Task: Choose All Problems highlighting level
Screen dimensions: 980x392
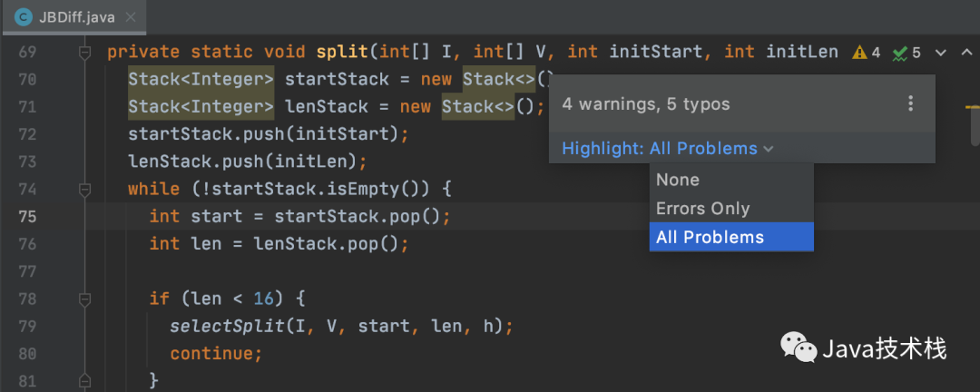Action: point(731,237)
